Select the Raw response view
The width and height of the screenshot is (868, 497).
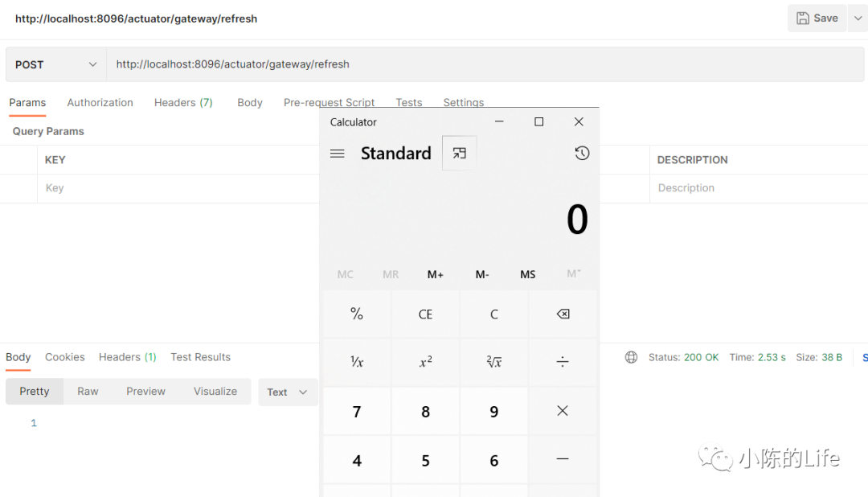88,392
